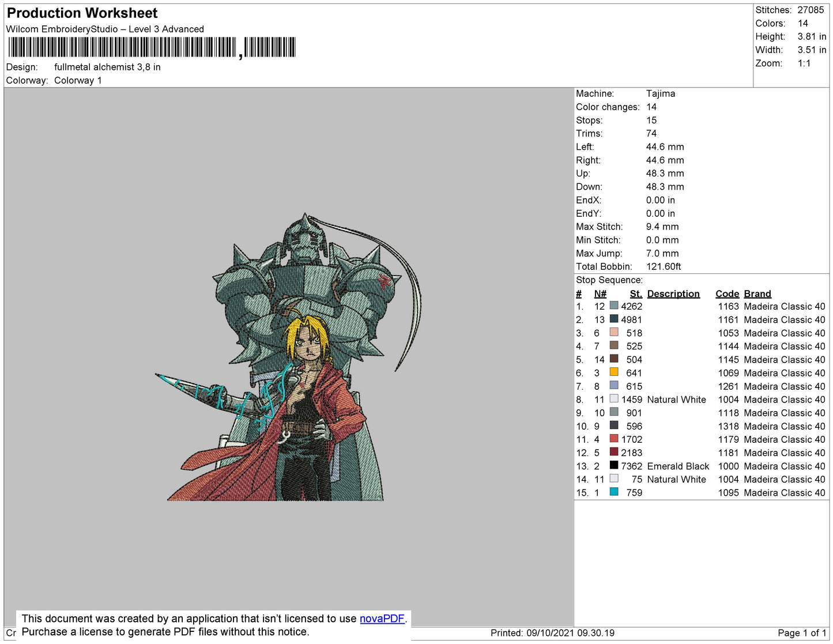The image size is (833, 644).
Task: Click the novaPDF hyperlink
Action: click(x=382, y=619)
